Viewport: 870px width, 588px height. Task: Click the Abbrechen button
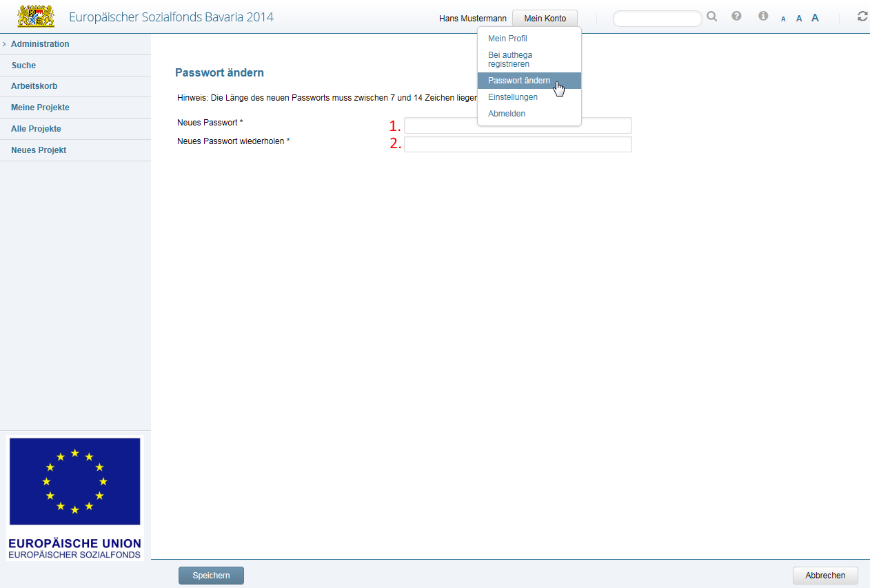[825, 576]
